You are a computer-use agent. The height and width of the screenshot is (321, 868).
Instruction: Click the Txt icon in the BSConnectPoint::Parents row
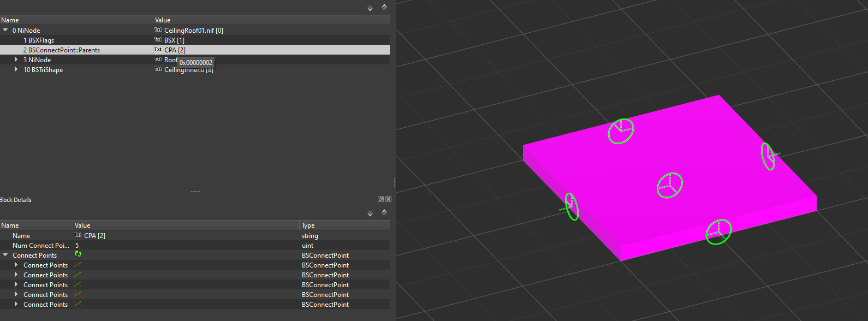(158, 50)
